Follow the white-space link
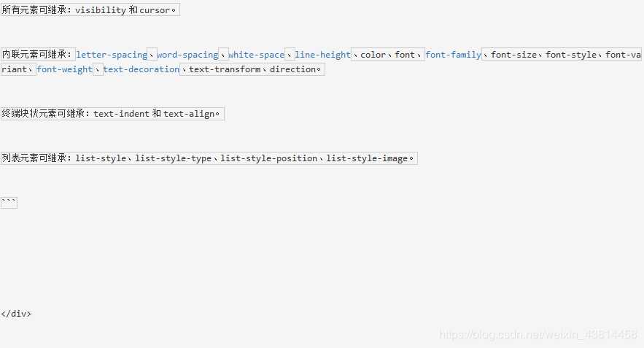This screenshot has width=644, height=348. click(256, 55)
